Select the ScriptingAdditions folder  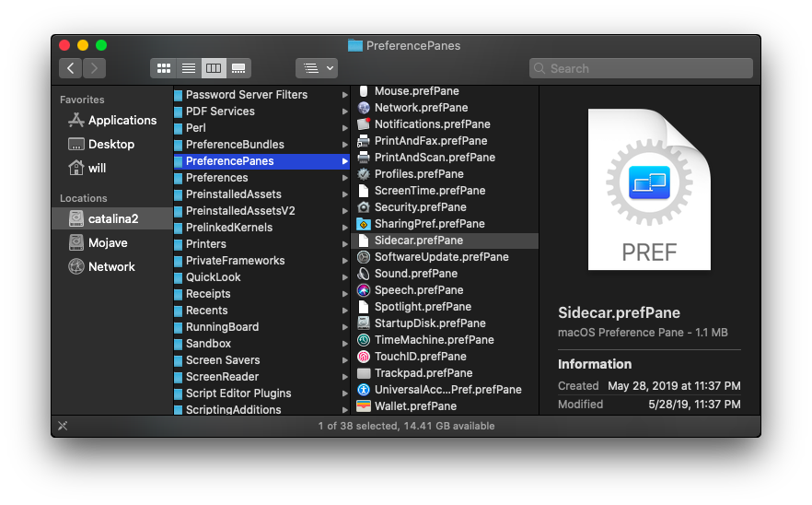261,409
